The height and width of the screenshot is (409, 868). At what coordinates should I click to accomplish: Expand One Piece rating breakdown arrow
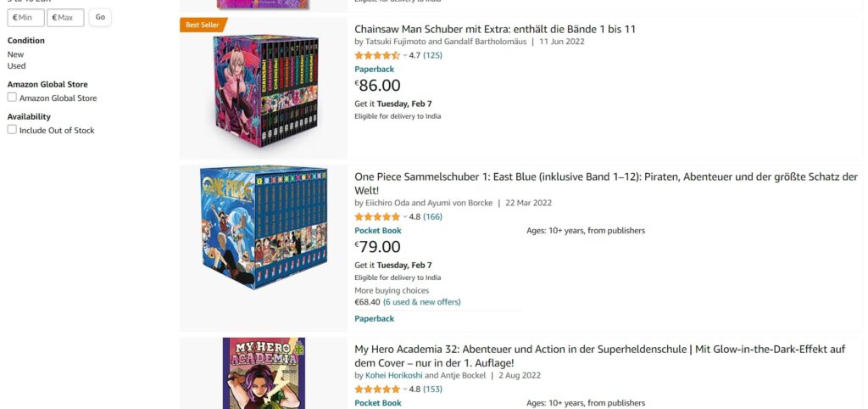point(404,216)
